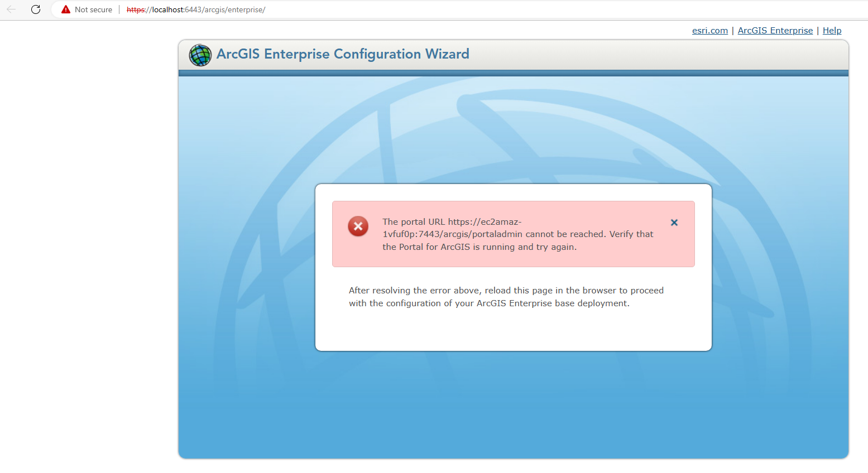This screenshot has width=868, height=473.
Task: Click the red error icon in the alert
Action: coord(358,226)
